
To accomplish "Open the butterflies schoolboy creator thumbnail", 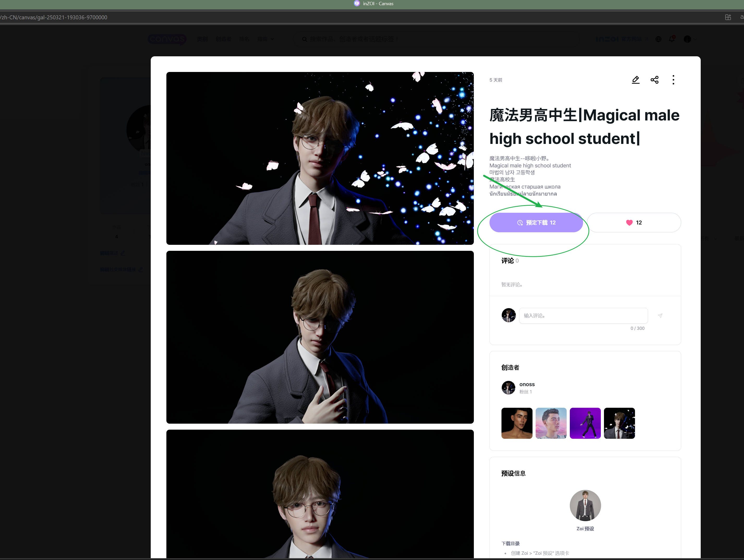I will click(619, 423).
